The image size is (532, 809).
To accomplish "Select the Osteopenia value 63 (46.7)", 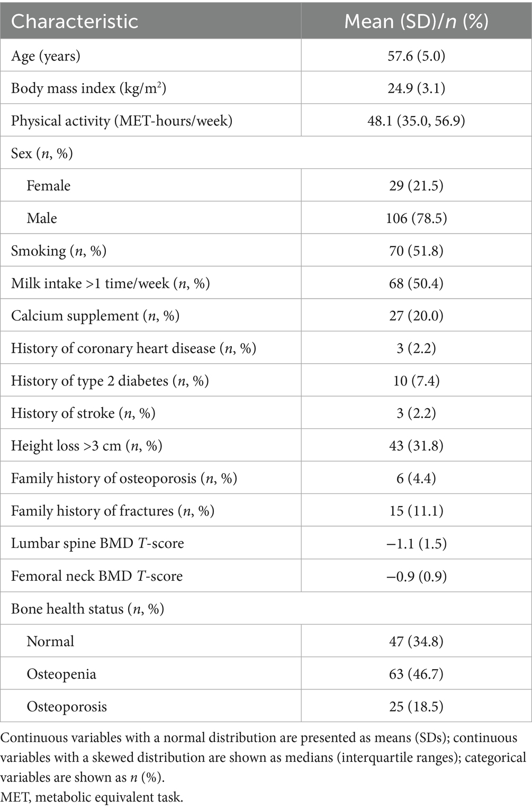I will [x=416, y=674].
